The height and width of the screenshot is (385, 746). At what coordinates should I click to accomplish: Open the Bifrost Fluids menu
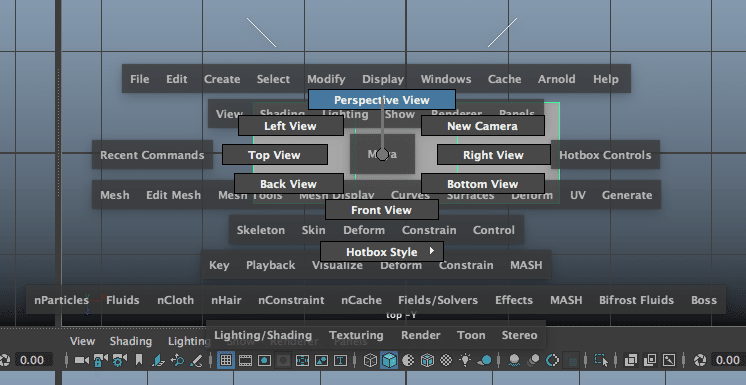(637, 300)
